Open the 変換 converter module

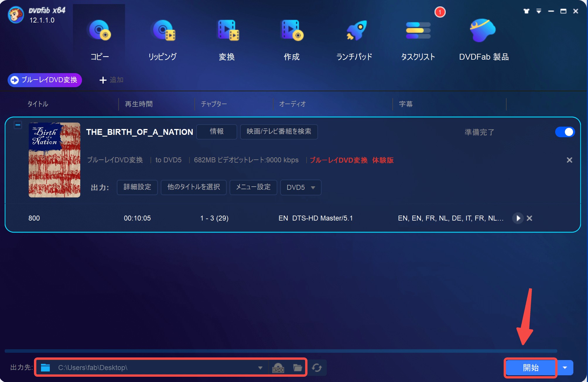click(x=227, y=40)
